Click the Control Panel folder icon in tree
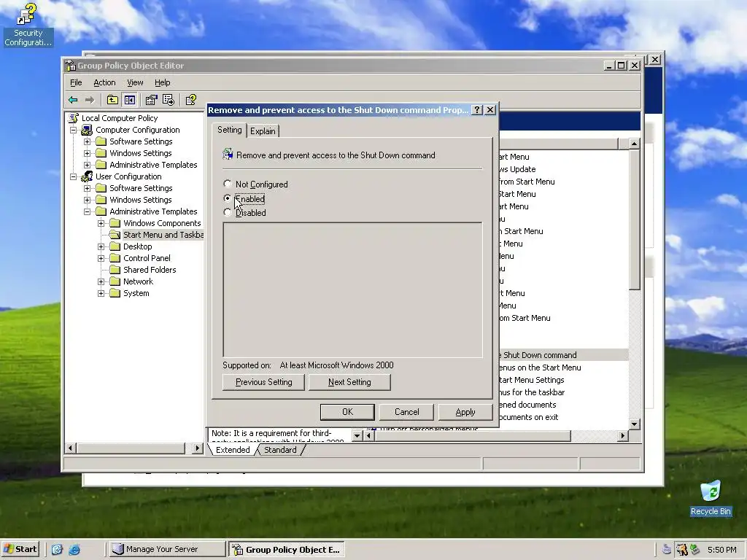Screen dimensions: 747x560 pyautogui.click(x=115, y=258)
